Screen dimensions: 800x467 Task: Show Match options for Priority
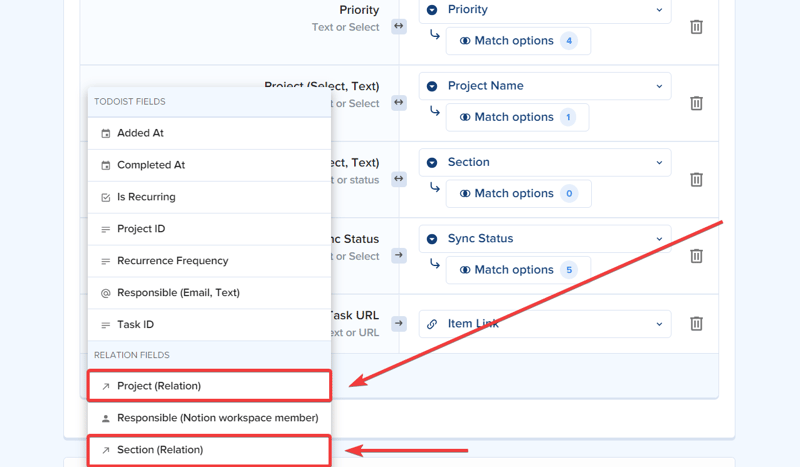[518, 41]
